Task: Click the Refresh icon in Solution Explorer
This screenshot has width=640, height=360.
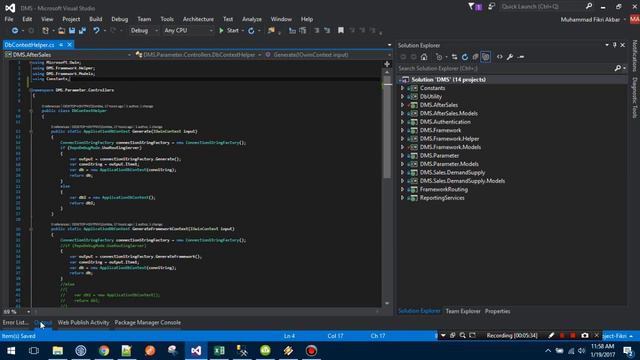Action: click(x=465, y=57)
